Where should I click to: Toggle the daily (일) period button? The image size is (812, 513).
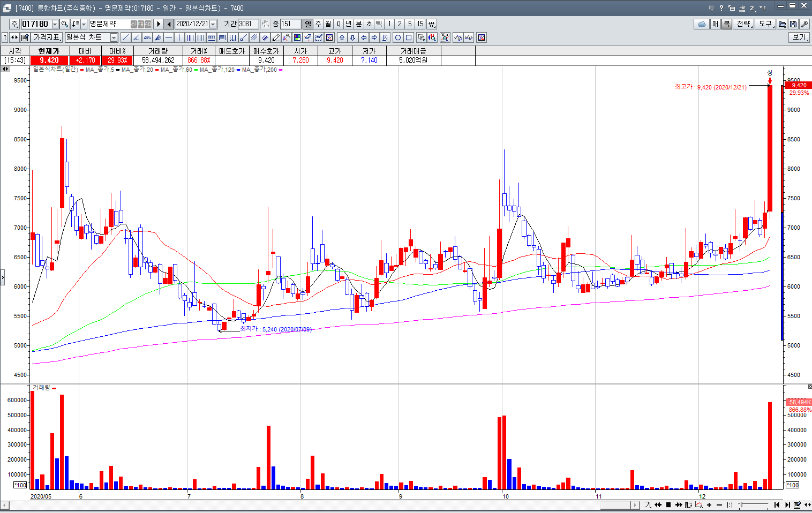pos(307,24)
